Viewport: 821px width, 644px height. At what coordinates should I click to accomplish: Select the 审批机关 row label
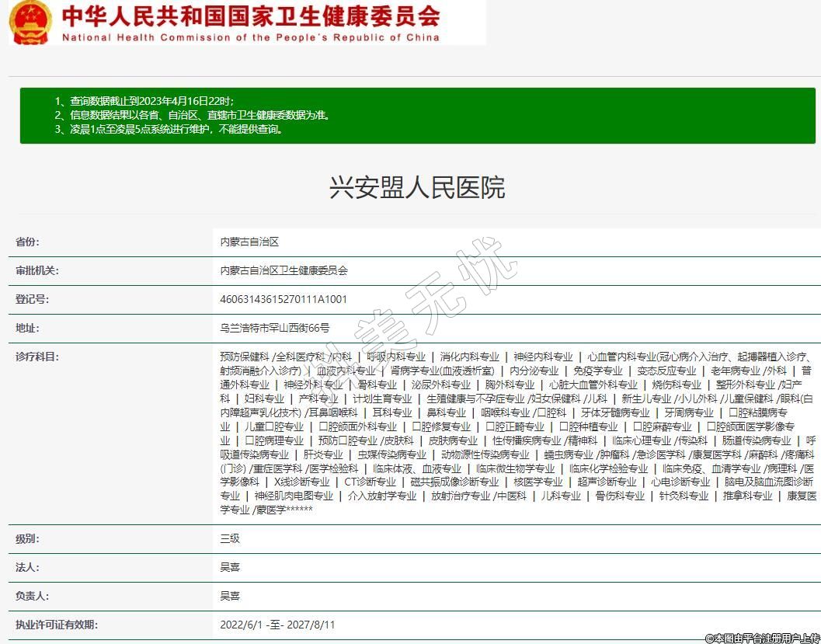tap(37, 271)
